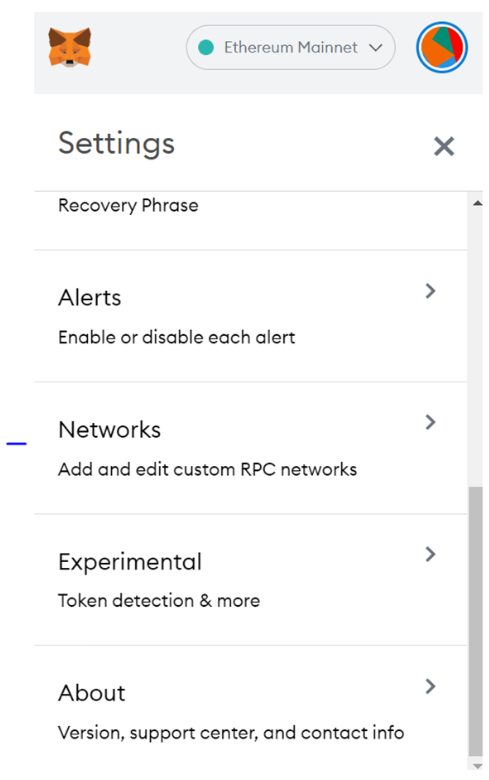The width and height of the screenshot is (489, 780).
Task: Click the scrollbar up arrow
Action: 477,203
